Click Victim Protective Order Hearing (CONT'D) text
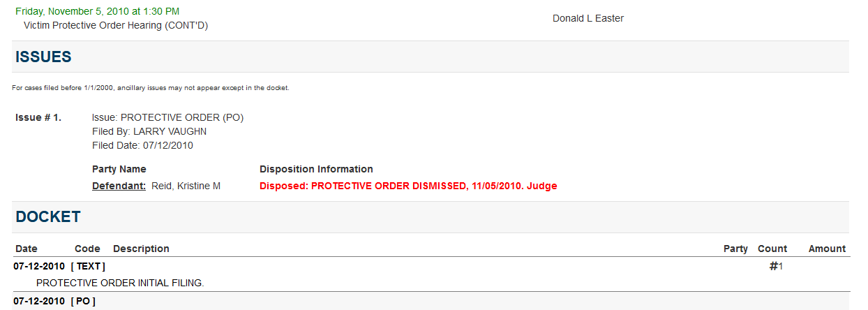Viewport: 868px width, 310px height. tap(116, 25)
